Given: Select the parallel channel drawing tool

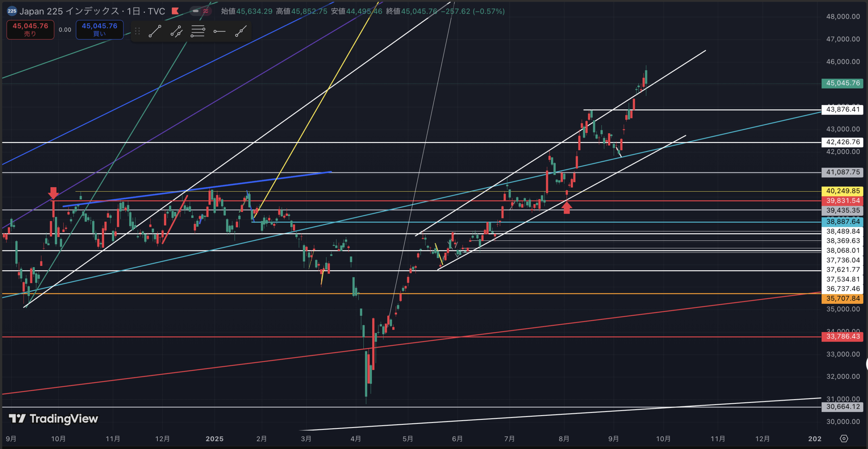Looking at the screenshot, I should (x=176, y=31).
